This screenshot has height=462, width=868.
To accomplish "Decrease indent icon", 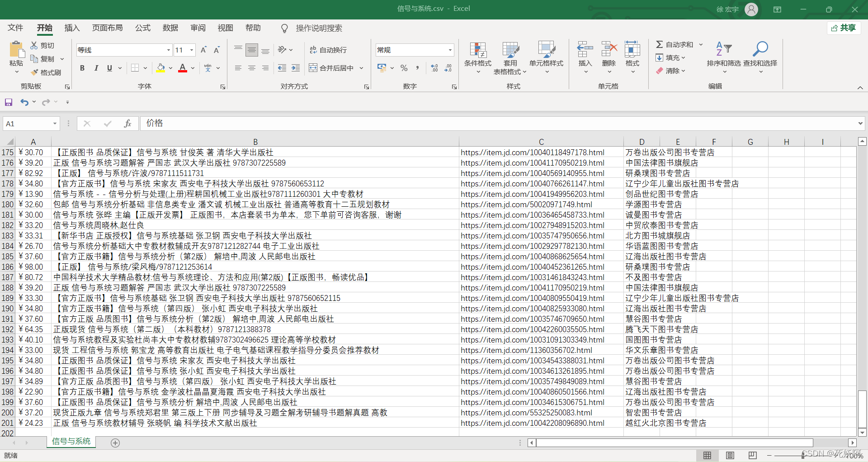I will pyautogui.click(x=282, y=68).
